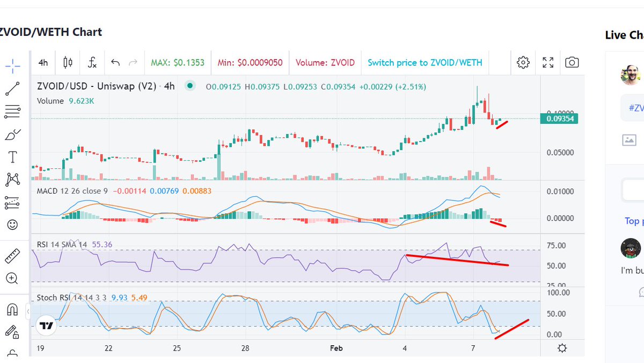
Task: Click the 0.05000 price scale value
Action: coord(561,152)
